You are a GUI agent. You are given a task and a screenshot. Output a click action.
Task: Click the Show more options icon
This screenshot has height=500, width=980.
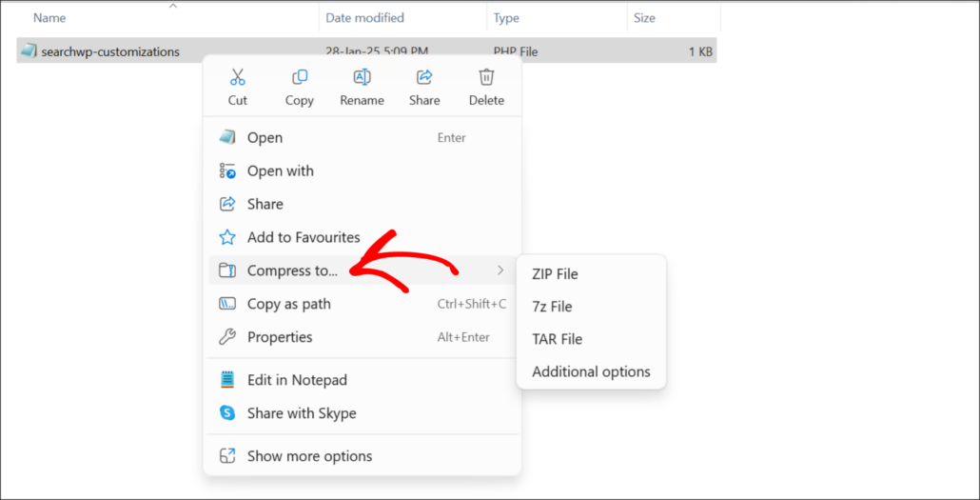point(226,455)
